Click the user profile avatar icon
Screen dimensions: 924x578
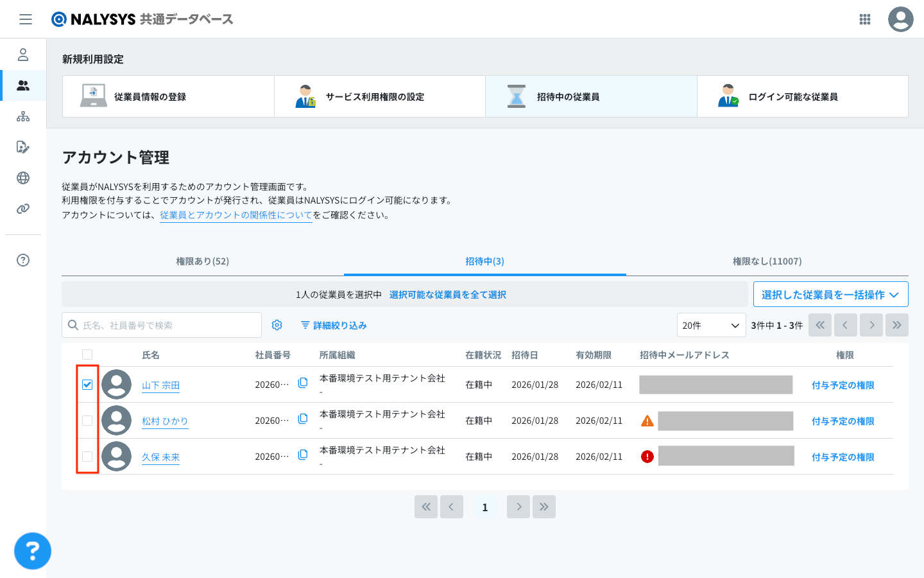(x=900, y=19)
